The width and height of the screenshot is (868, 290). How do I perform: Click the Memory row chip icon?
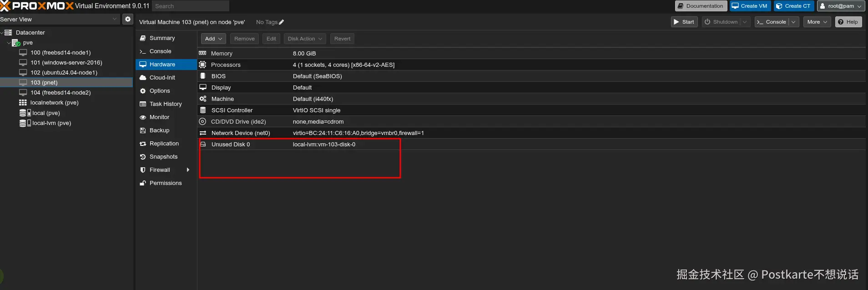click(202, 53)
